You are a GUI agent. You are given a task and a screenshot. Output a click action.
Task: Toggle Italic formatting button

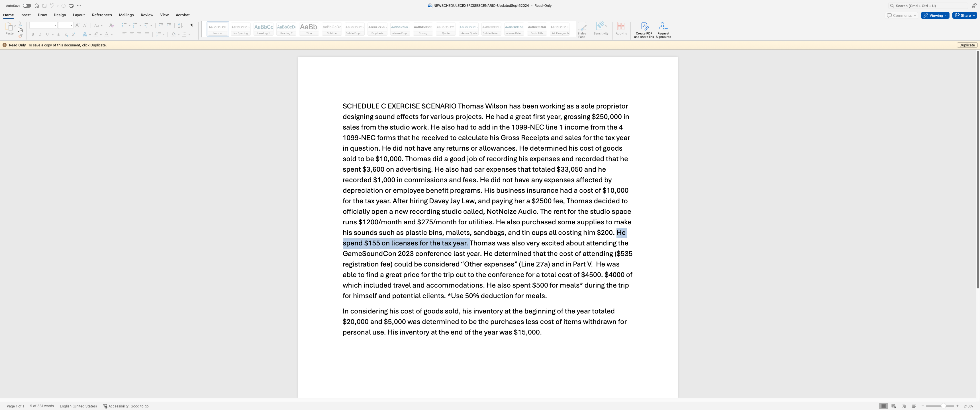(x=40, y=35)
